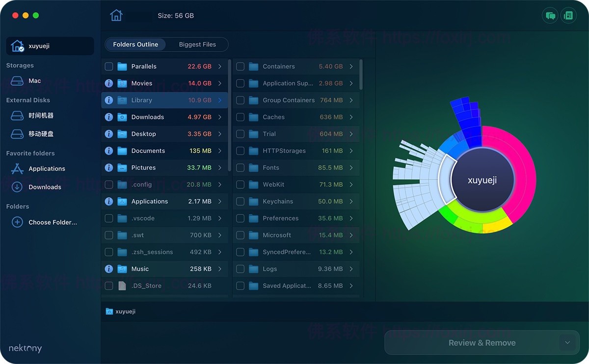Click the home icon in the top bar
This screenshot has width=589, height=364.
click(x=116, y=15)
